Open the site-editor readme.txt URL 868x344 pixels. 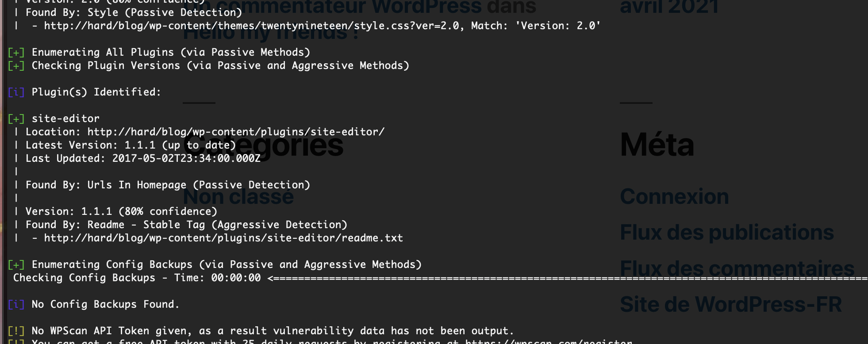(223, 238)
